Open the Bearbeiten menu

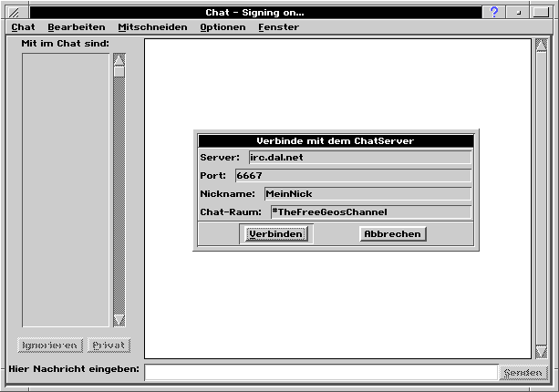click(x=76, y=27)
